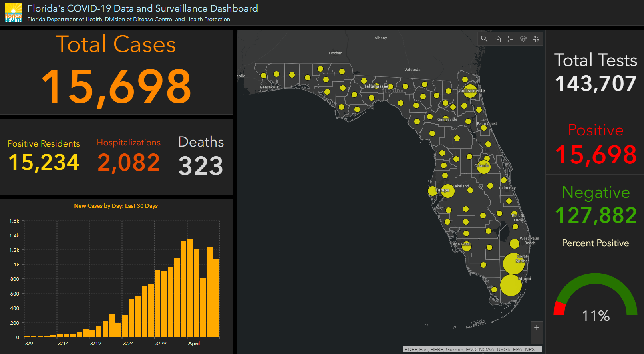644x354 pixels.
Task: Click the Albany map label
Action: 381,38
